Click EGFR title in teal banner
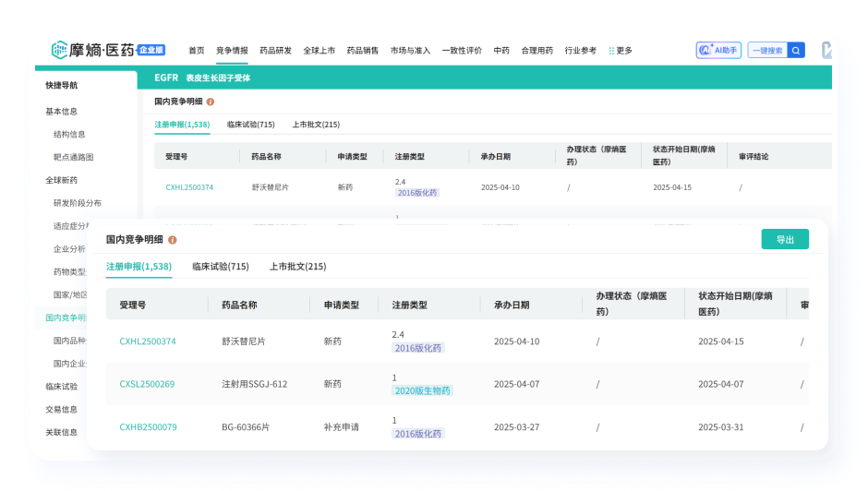 click(x=166, y=78)
